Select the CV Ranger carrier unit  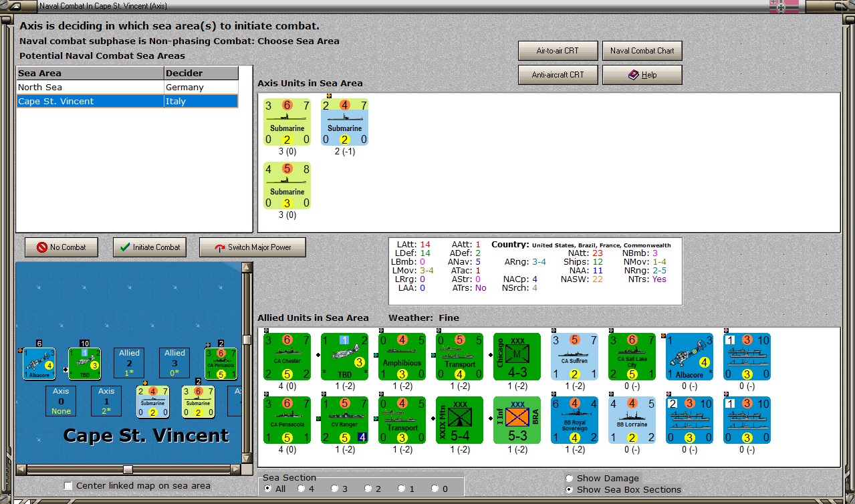click(x=344, y=420)
